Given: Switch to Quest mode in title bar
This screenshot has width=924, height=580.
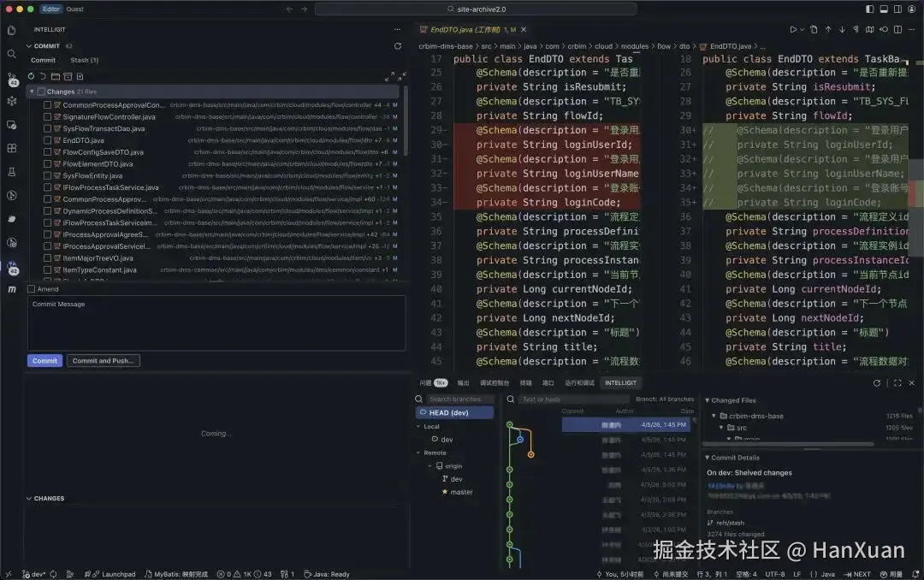Looking at the screenshot, I should pos(74,9).
